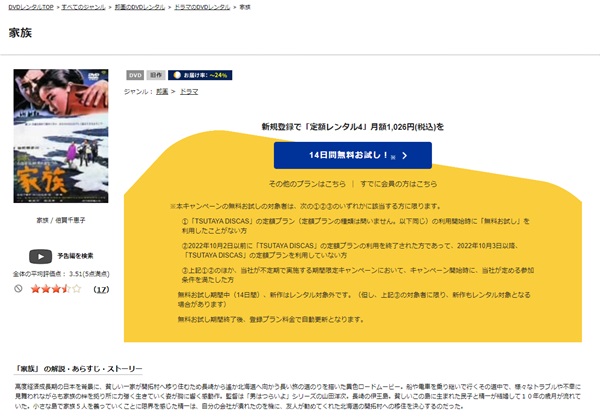
Task: Click the clear-rating circle icon
Action: coord(18,289)
